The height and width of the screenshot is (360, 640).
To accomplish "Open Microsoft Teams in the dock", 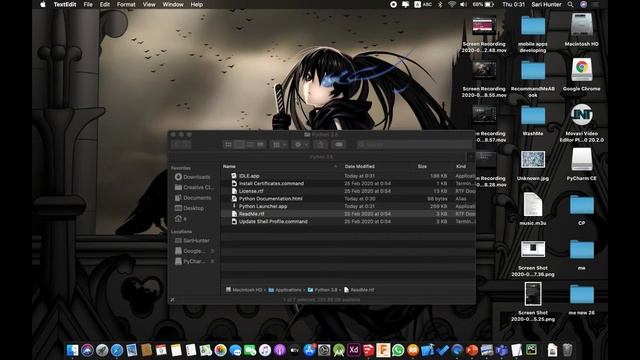I will (502, 350).
